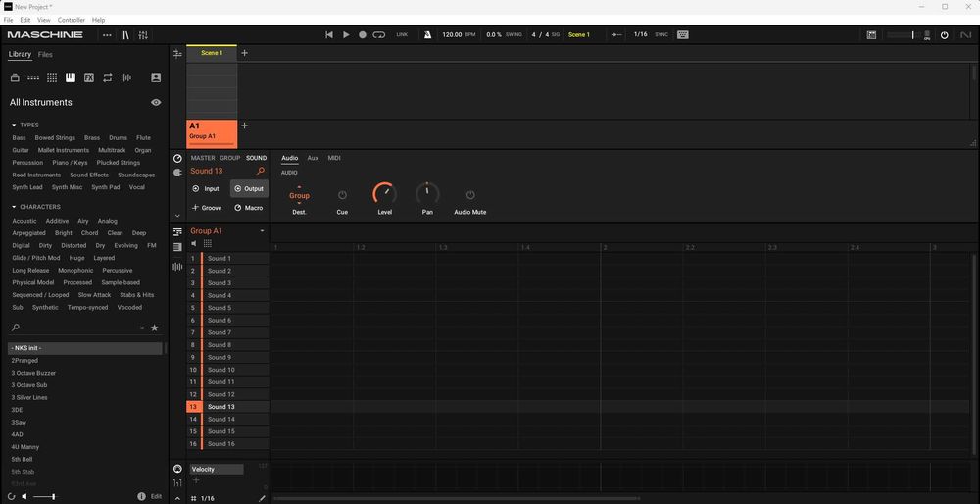Open the 1/16 grid sync dropdown
The height and width of the screenshot is (504, 980).
[641, 35]
